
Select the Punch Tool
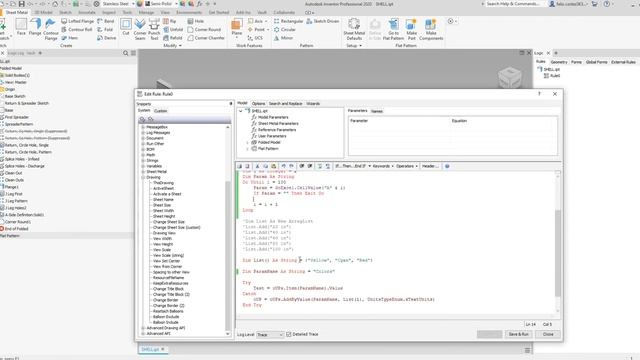click(x=154, y=29)
